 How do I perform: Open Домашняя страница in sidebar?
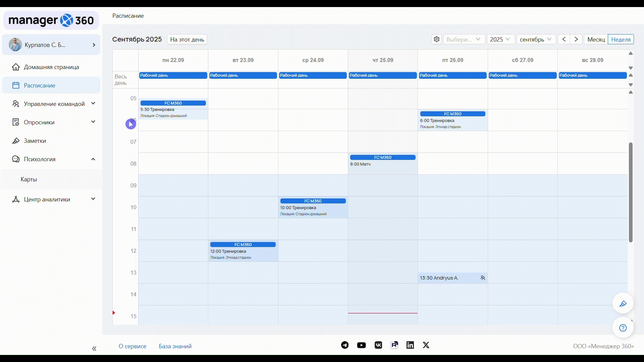point(51,67)
